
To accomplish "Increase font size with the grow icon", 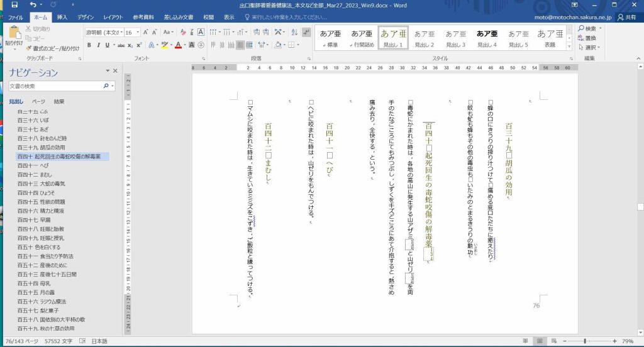I will point(145,32).
